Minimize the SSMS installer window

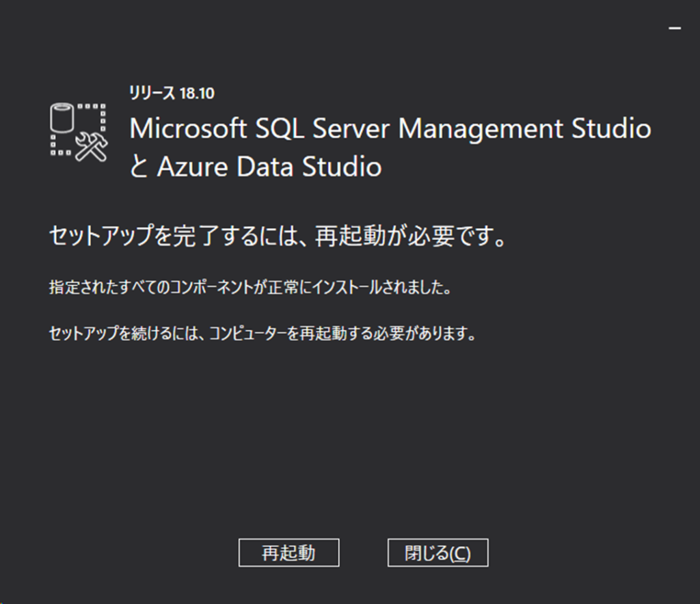(675, 28)
